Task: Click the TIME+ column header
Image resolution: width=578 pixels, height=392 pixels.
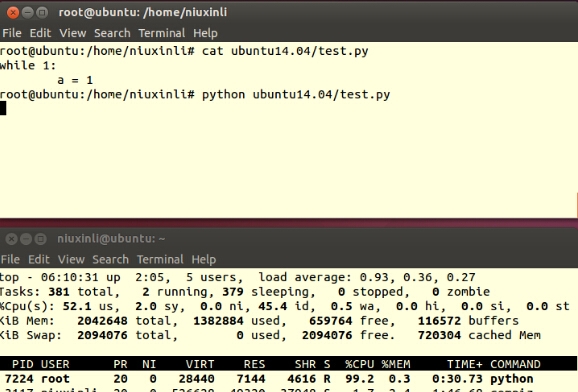Action: [x=464, y=364]
